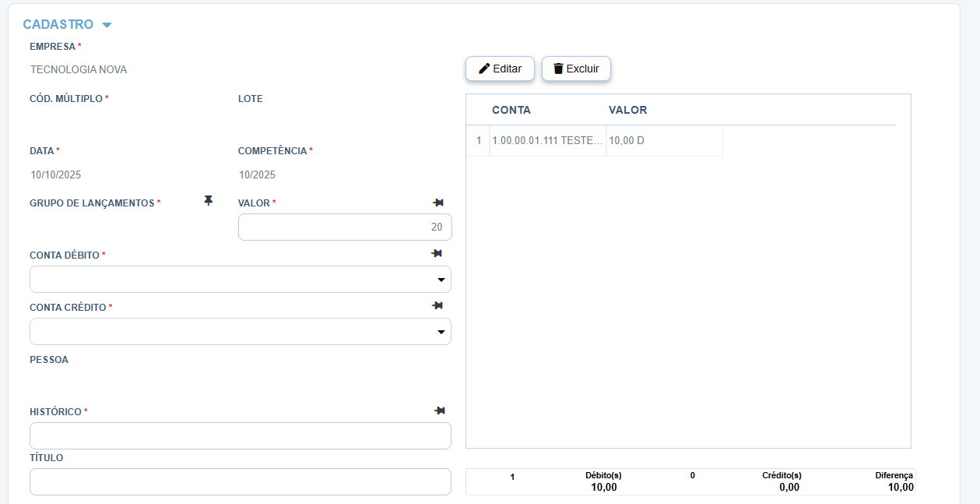Viewport: 980px width, 504px height.
Task: Sort by the CONTA column header
Action: pos(511,110)
